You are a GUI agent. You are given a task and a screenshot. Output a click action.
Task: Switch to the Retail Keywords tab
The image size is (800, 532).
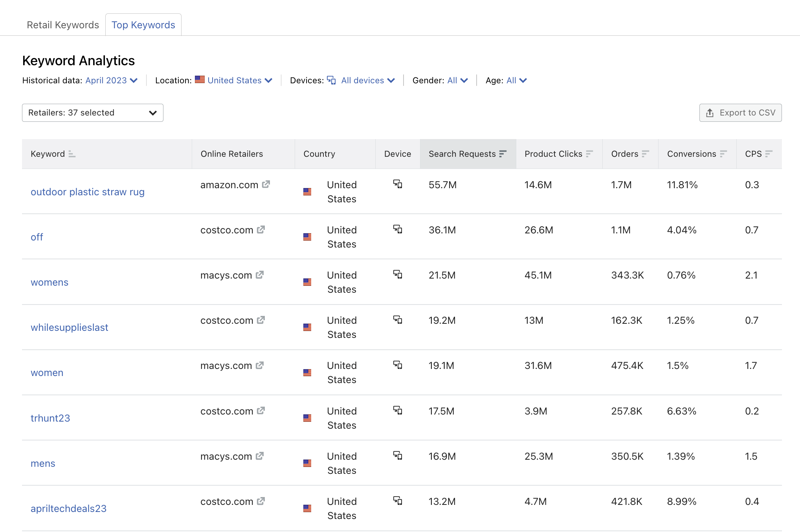tap(62, 24)
